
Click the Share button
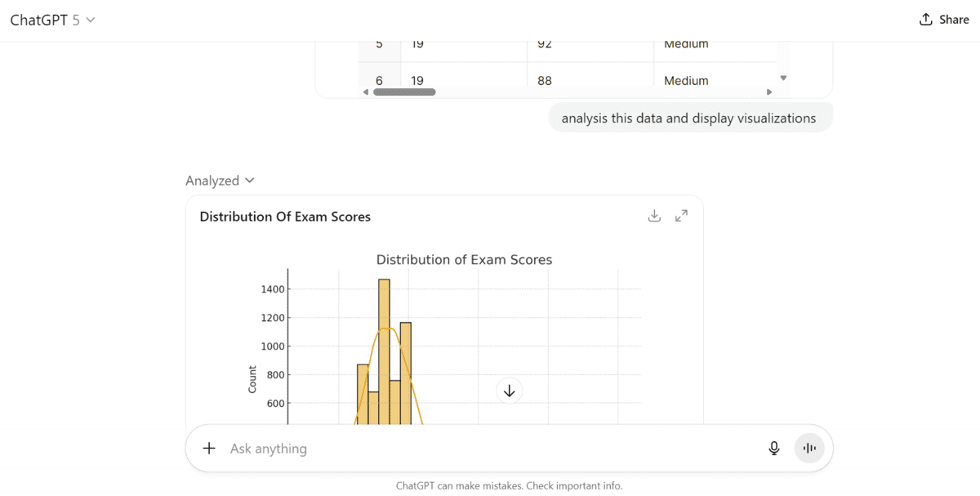(x=944, y=19)
